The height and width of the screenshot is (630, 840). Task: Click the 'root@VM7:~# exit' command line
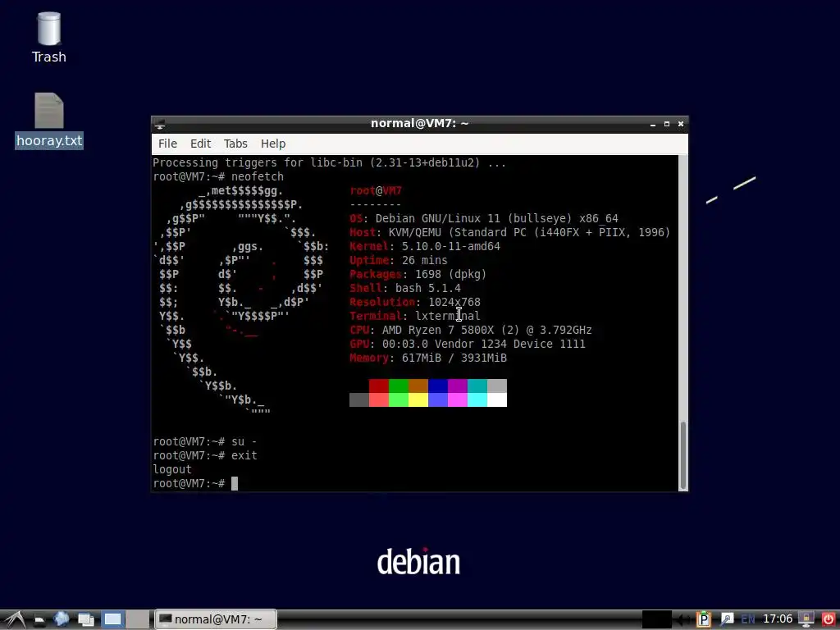point(205,455)
